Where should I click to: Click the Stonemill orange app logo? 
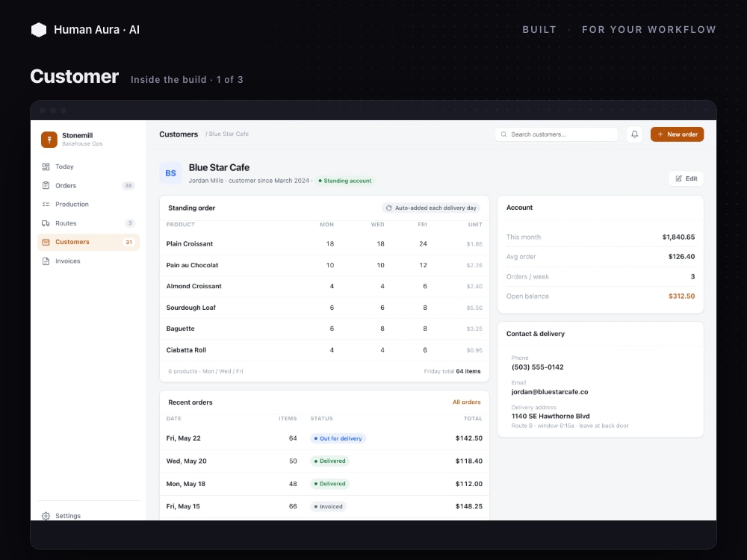pos(49,140)
